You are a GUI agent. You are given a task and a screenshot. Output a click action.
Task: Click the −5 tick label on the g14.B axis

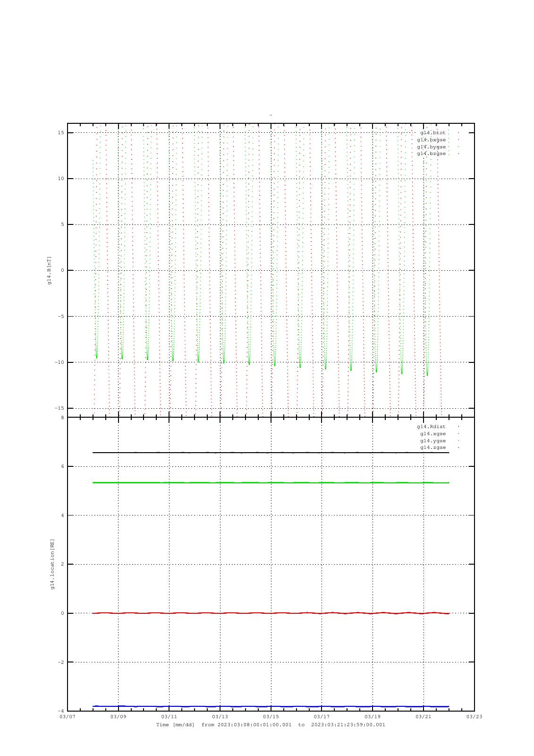(x=61, y=317)
